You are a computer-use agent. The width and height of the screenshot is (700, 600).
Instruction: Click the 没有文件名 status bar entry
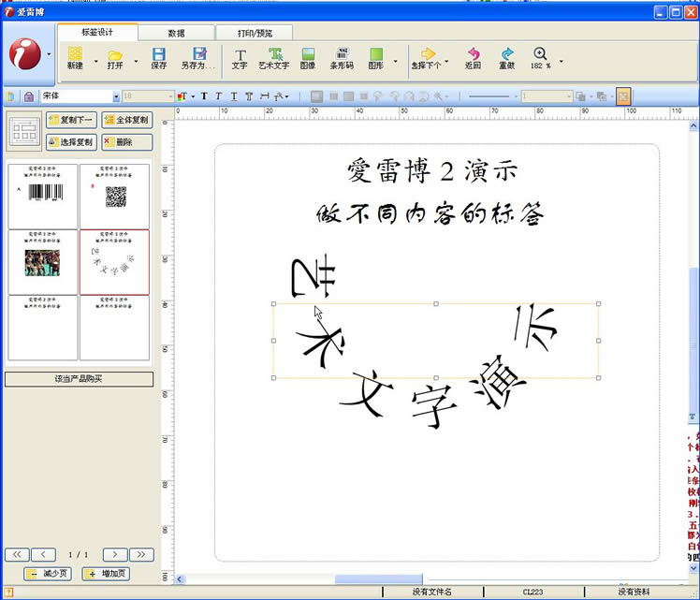(432, 593)
